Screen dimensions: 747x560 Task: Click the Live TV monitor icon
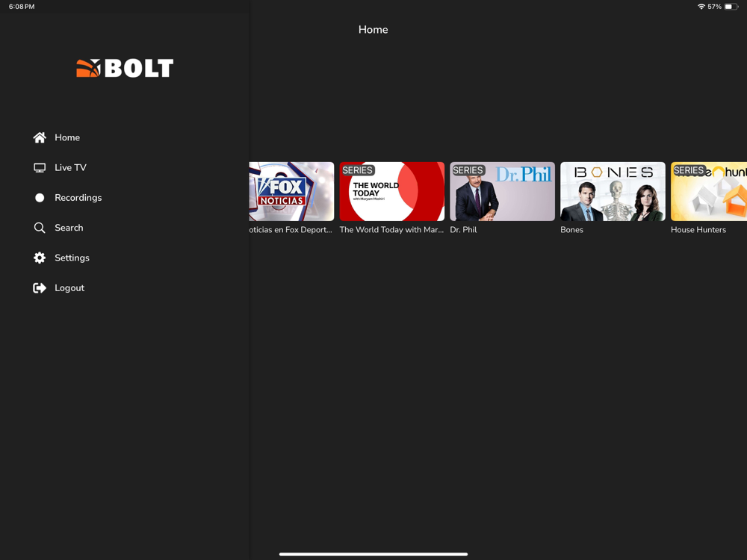[x=40, y=167]
